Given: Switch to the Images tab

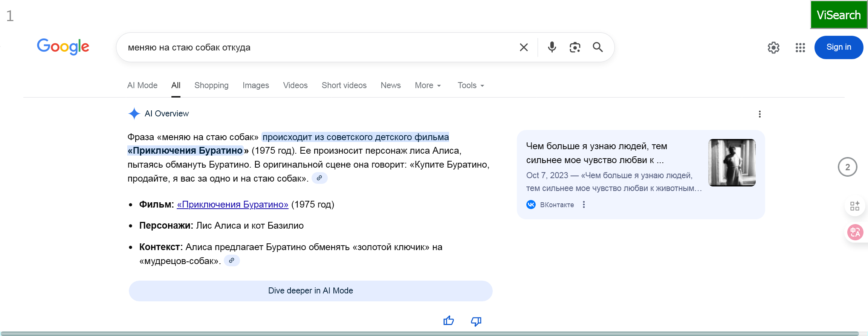Looking at the screenshot, I should coord(255,86).
